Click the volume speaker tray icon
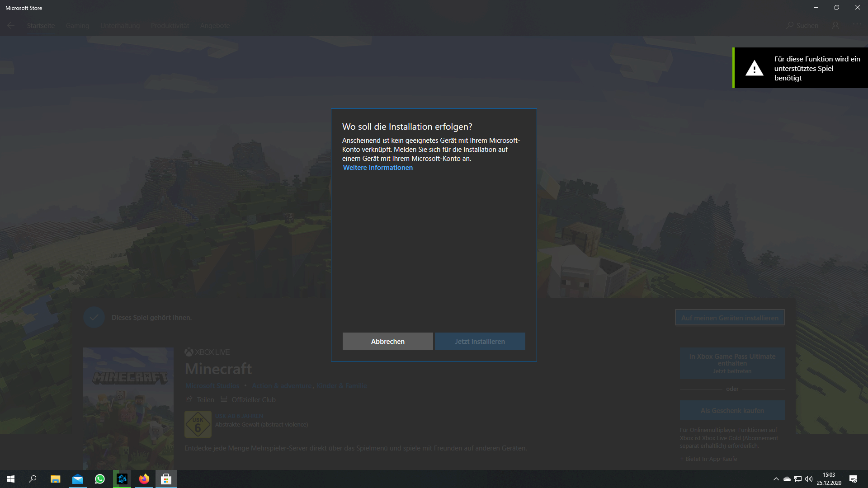The width and height of the screenshot is (868, 488). click(809, 479)
